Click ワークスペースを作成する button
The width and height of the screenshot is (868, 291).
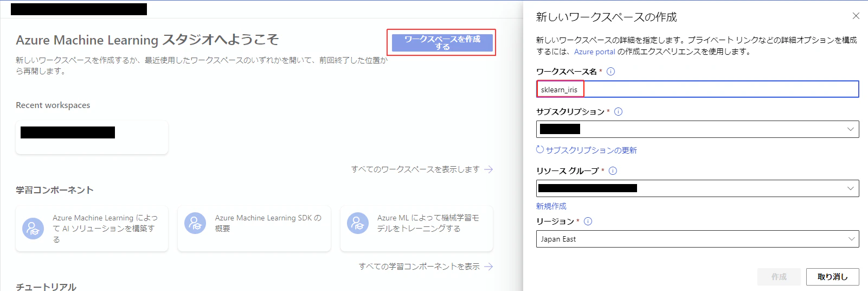coord(442,43)
